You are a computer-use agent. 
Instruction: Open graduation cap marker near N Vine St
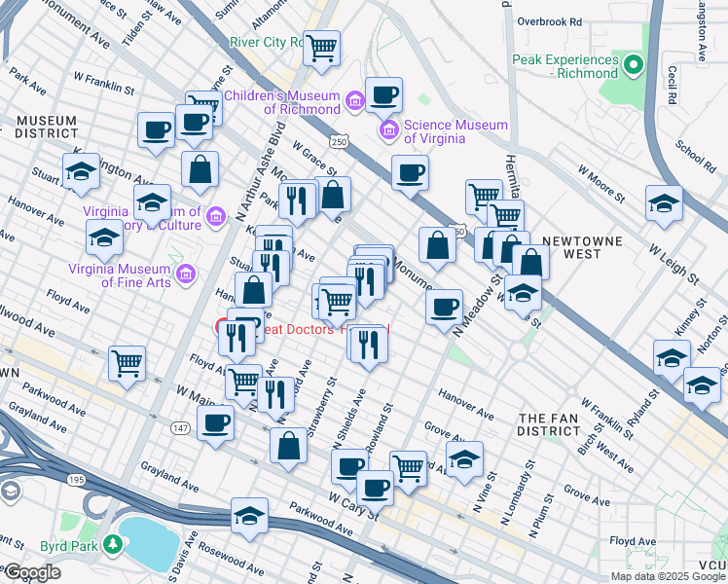[x=465, y=460]
